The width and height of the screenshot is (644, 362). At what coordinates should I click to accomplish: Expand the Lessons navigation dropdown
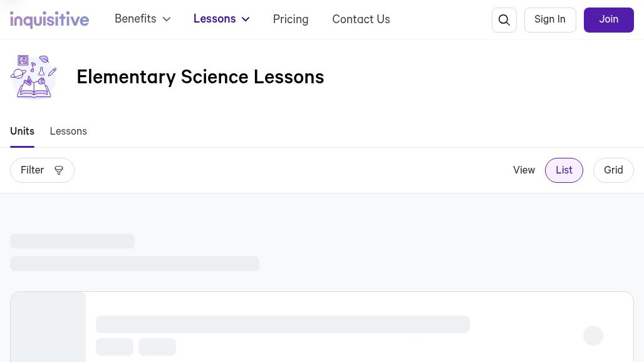221,19
